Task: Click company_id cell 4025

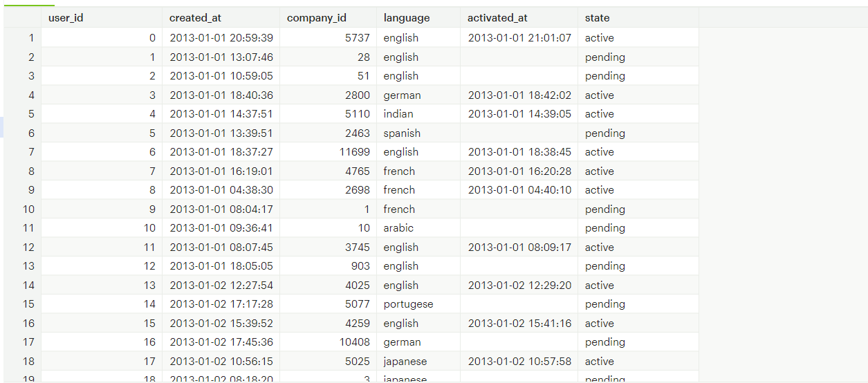Action: 329,285
